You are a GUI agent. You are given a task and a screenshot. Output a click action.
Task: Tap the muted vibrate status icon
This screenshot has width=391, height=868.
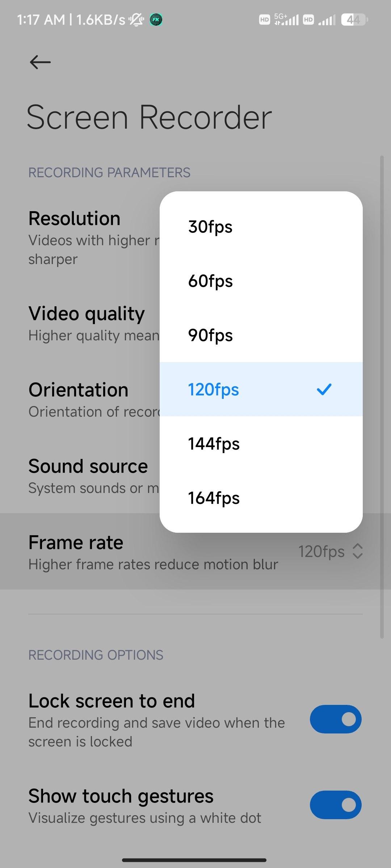click(x=137, y=20)
